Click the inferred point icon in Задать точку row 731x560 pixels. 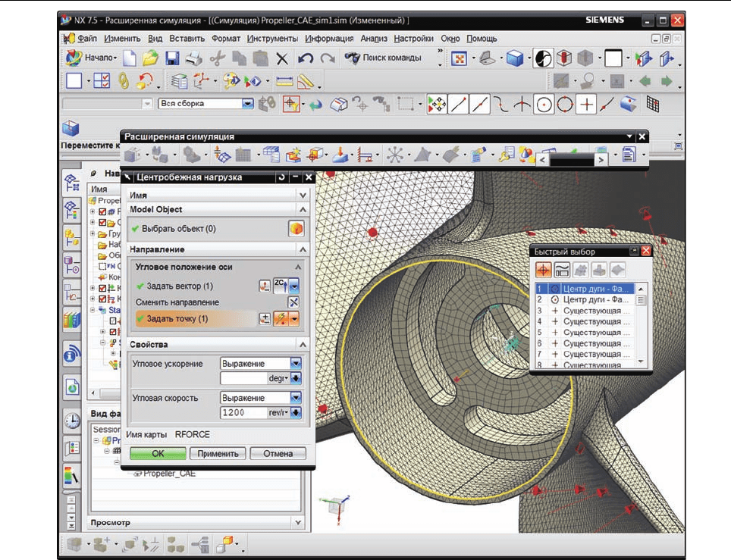point(281,319)
